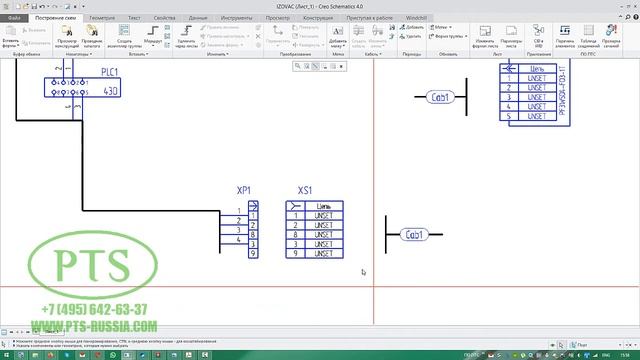Click Изменить формат листа icon
640x360 pixels.
tap(485, 32)
